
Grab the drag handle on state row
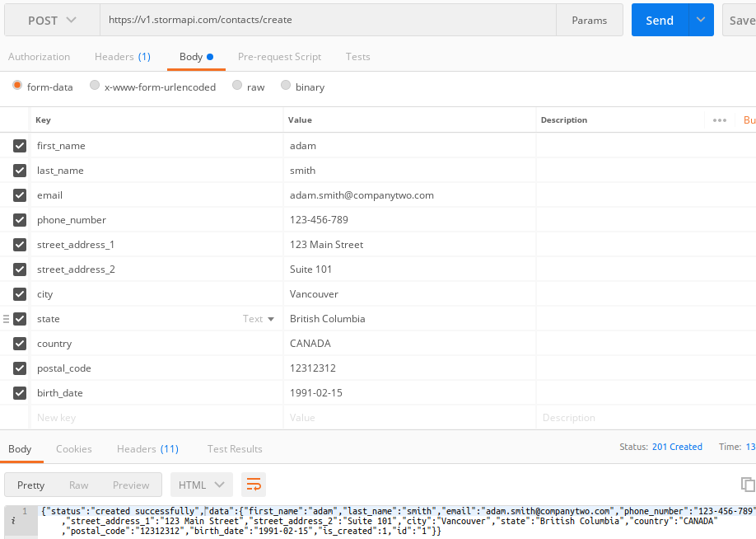click(6, 319)
